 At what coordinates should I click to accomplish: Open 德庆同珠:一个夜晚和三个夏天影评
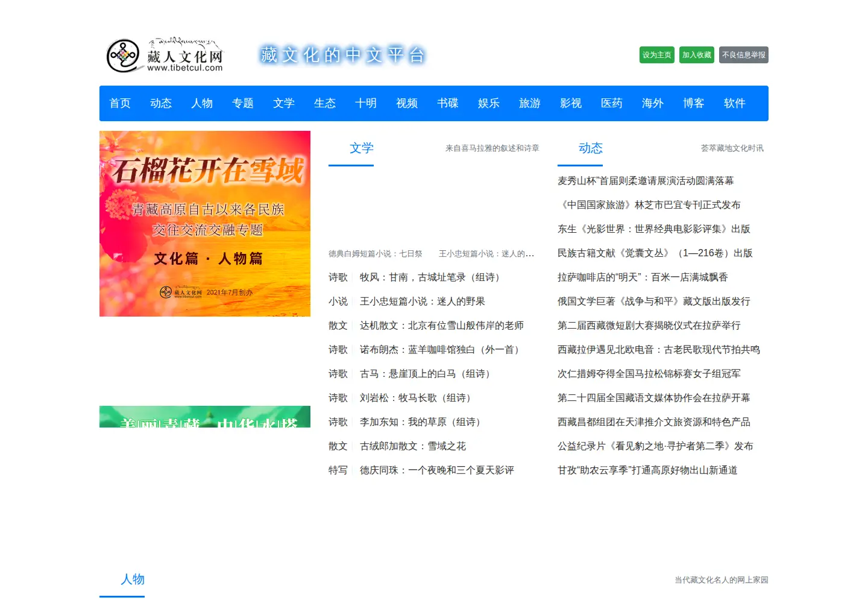[437, 470]
